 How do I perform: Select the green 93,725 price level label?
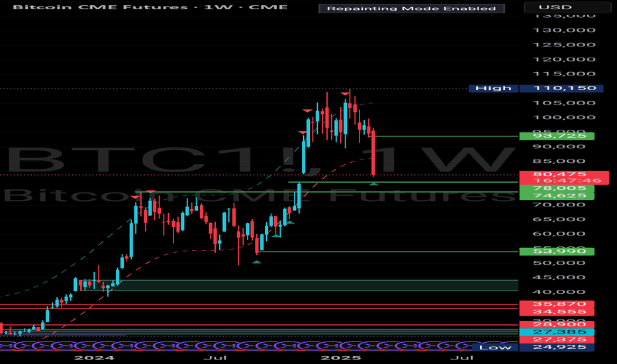tap(557, 136)
